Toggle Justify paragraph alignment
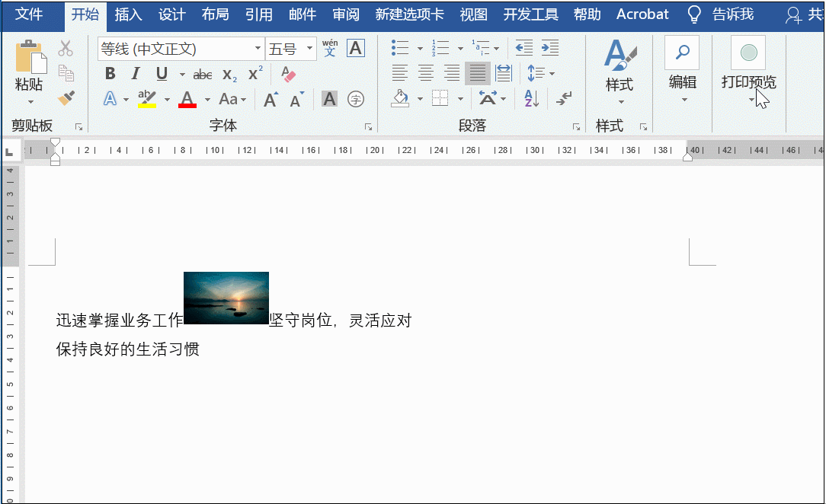Viewport: 826px width, 504px height. pos(477,73)
